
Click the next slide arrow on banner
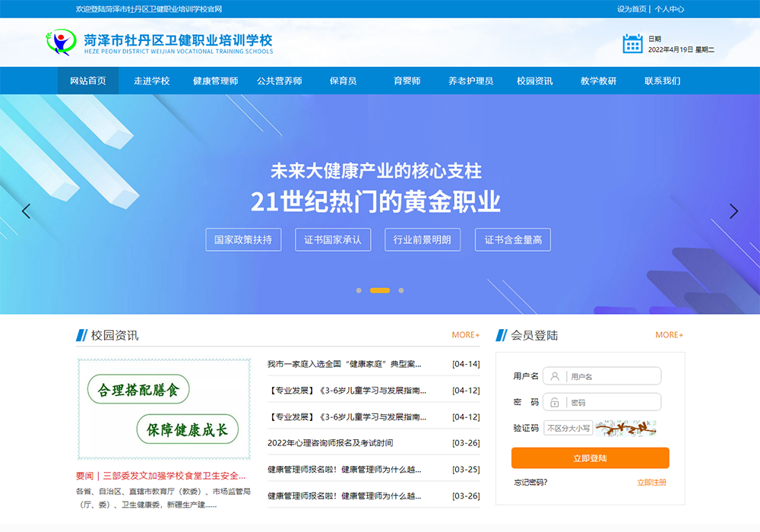733,211
